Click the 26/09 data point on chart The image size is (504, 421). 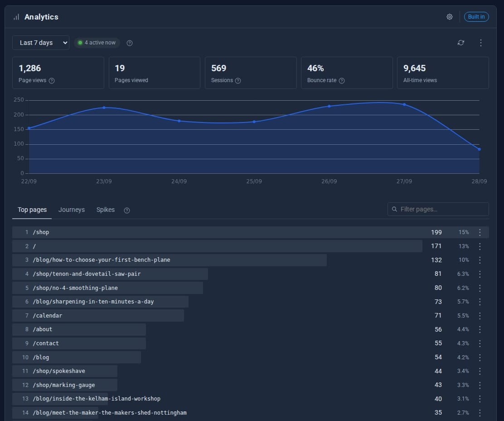pos(329,106)
